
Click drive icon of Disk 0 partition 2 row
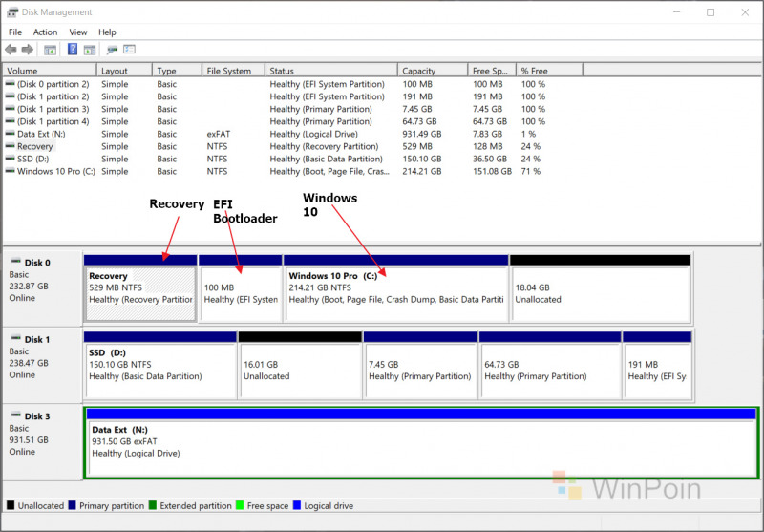pyautogui.click(x=10, y=84)
